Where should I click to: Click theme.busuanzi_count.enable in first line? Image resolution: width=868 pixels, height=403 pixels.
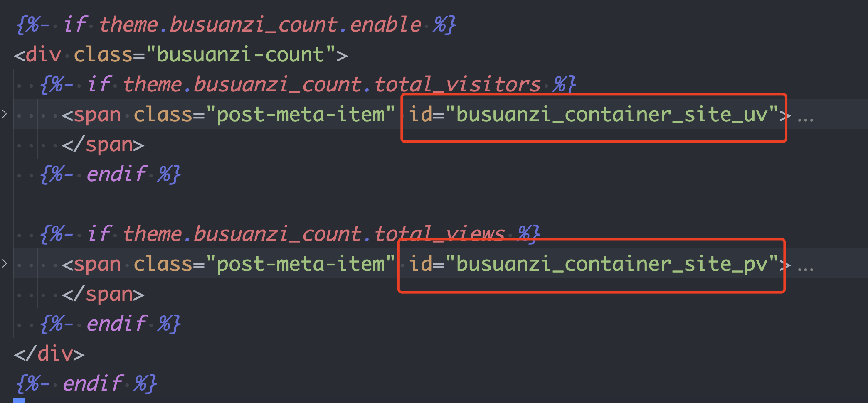click(x=260, y=25)
